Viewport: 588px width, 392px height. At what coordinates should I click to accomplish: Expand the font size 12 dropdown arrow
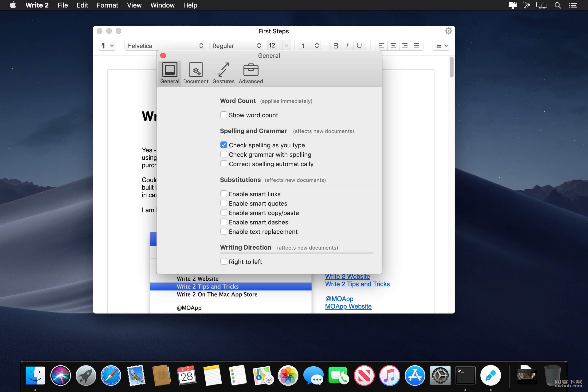pos(286,46)
